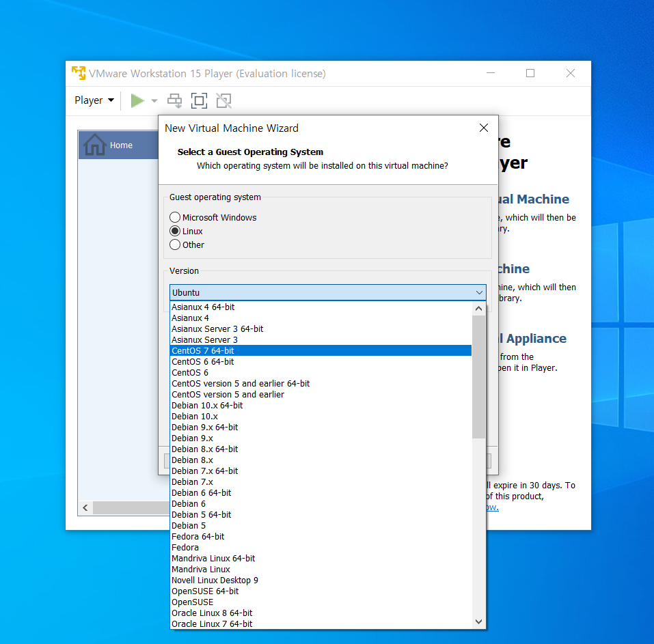654x644 pixels.
Task: Maximize the VMware Workstation Player window
Action: click(x=530, y=73)
